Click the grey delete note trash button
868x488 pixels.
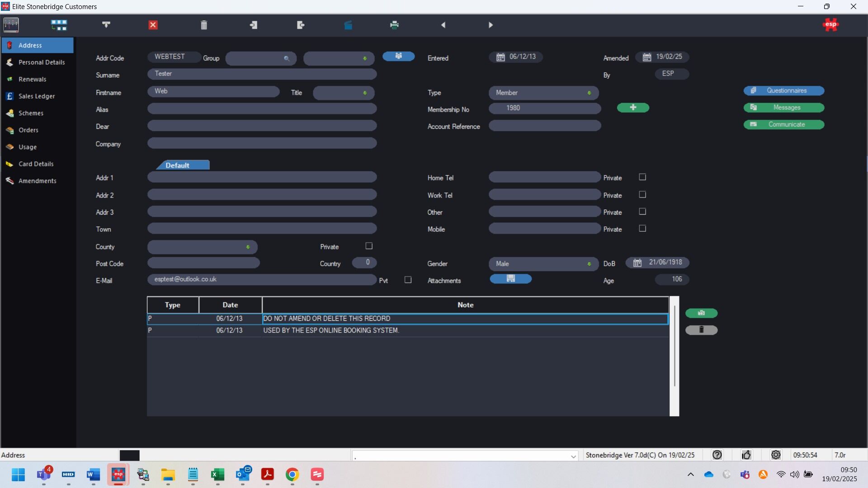(x=701, y=330)
